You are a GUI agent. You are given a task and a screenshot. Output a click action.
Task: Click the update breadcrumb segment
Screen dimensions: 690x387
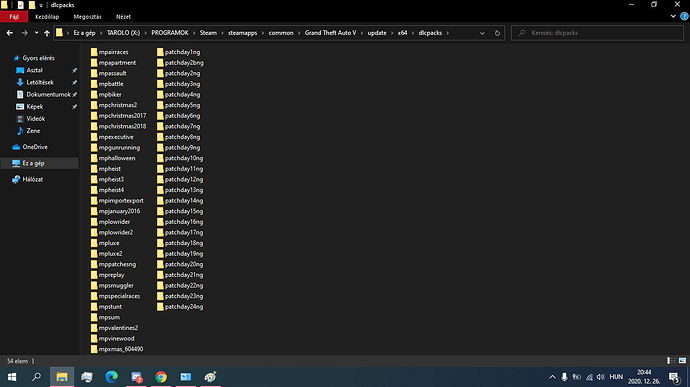[377, 33]
